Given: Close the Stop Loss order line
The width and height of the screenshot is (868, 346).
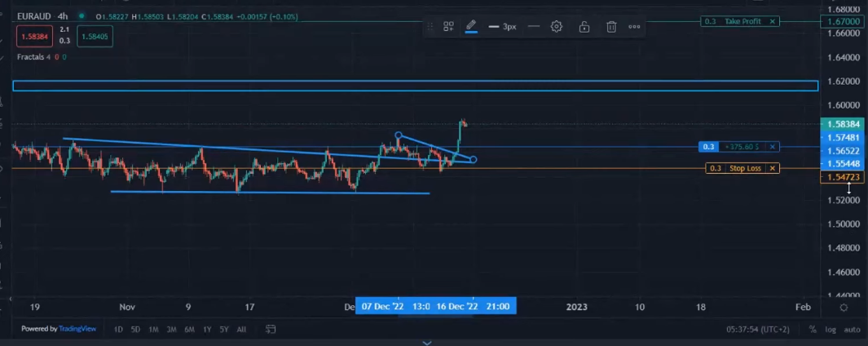Looking at the screenshot, I should pos(773,168).
